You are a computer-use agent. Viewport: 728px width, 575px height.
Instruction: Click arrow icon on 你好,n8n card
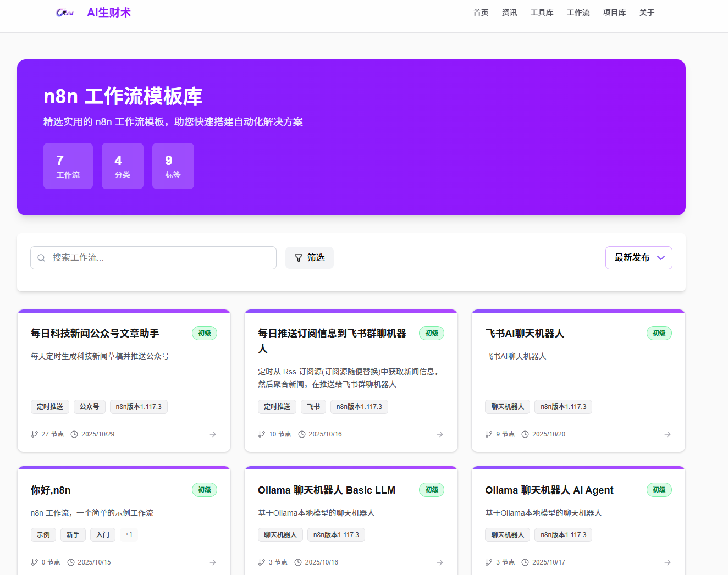(x=213, y=562)
